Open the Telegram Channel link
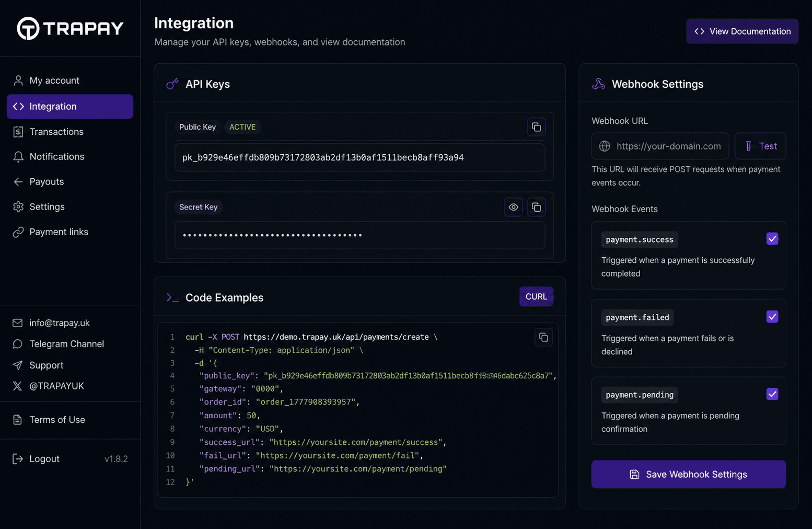The height and width of the screenshot is (529, 812). (59, 344)
